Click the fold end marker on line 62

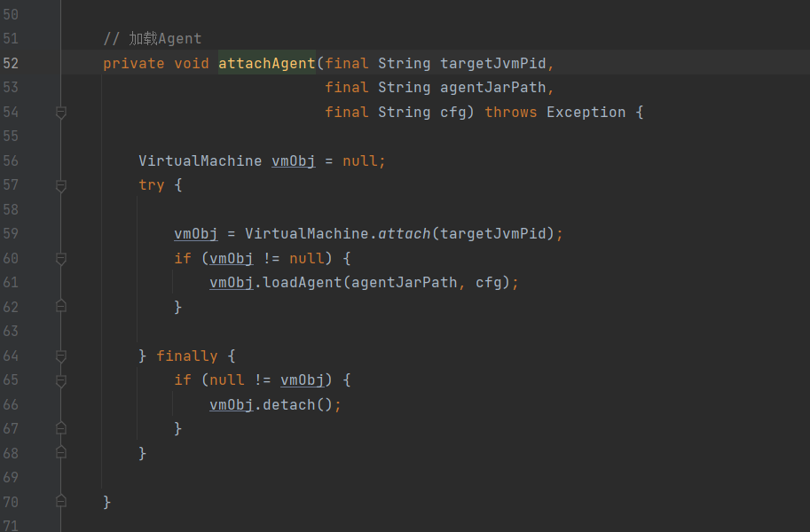(61, 307)
